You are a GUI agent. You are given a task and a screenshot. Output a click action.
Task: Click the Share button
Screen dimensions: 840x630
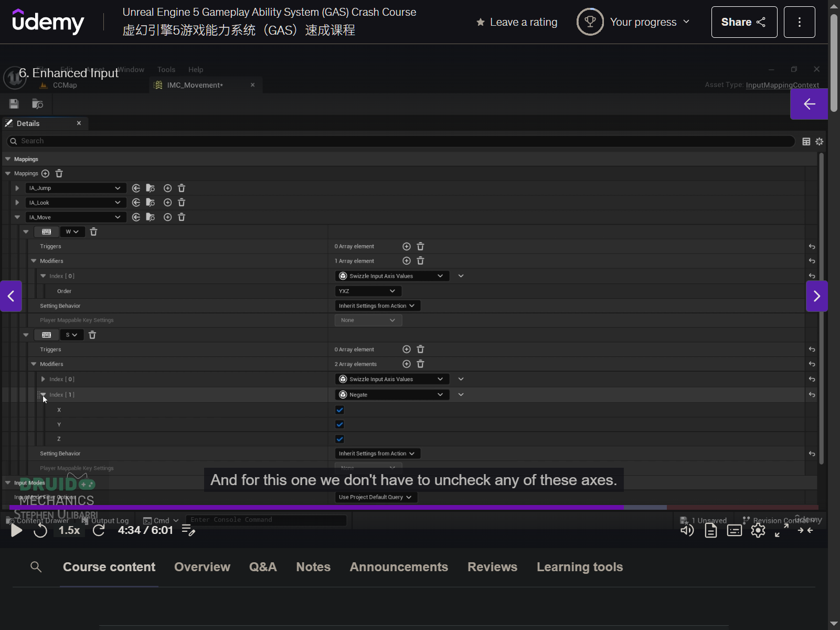click(744, 22)
